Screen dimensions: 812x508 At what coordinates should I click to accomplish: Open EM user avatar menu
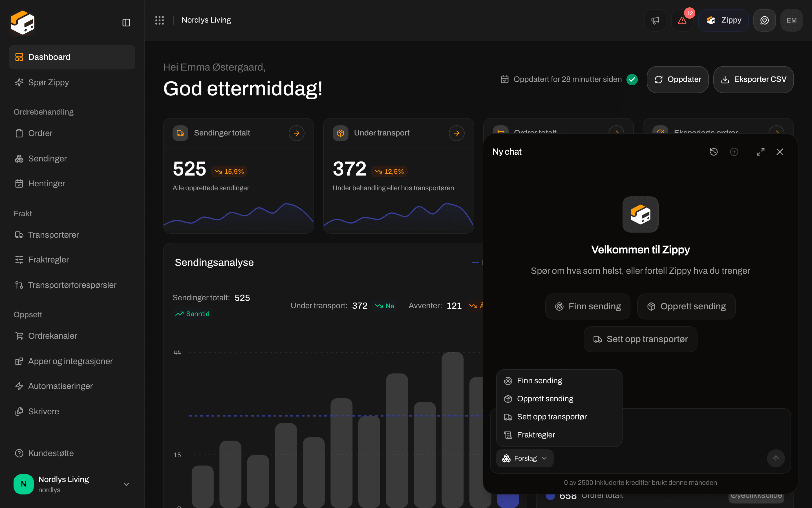coord(791,20)
